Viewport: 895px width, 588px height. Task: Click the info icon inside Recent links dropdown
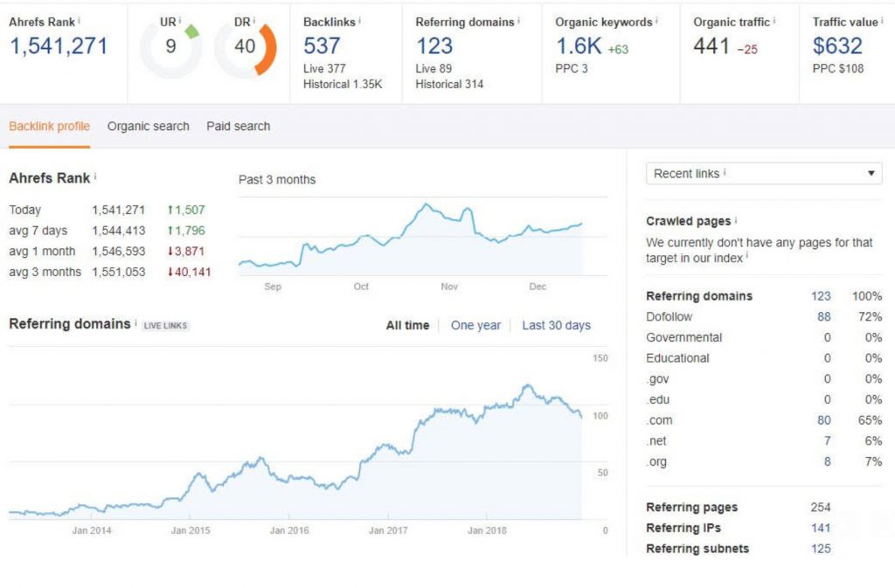[x=725, y=172]
